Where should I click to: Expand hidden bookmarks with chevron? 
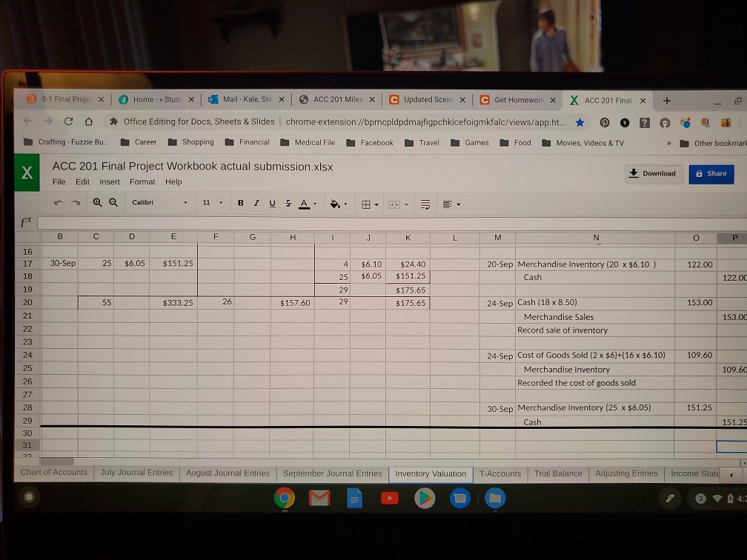pyautogui.click(x=669, y=144)
